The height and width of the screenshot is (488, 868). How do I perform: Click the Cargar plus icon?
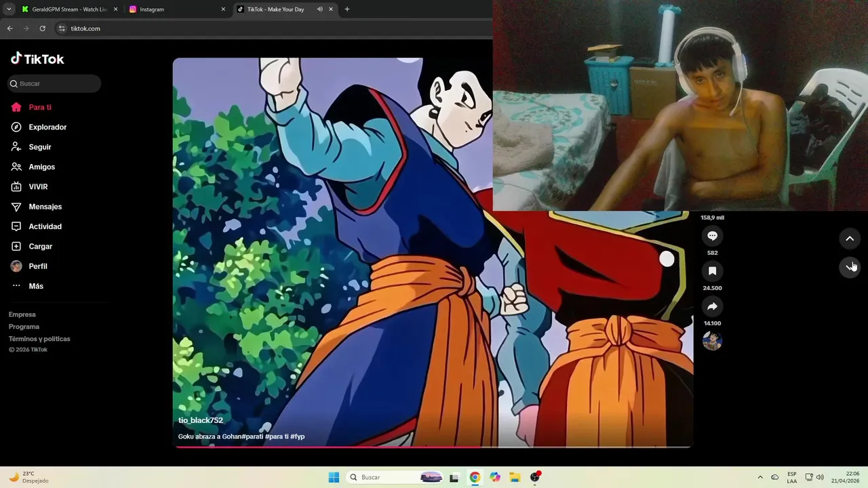point(16,246)
